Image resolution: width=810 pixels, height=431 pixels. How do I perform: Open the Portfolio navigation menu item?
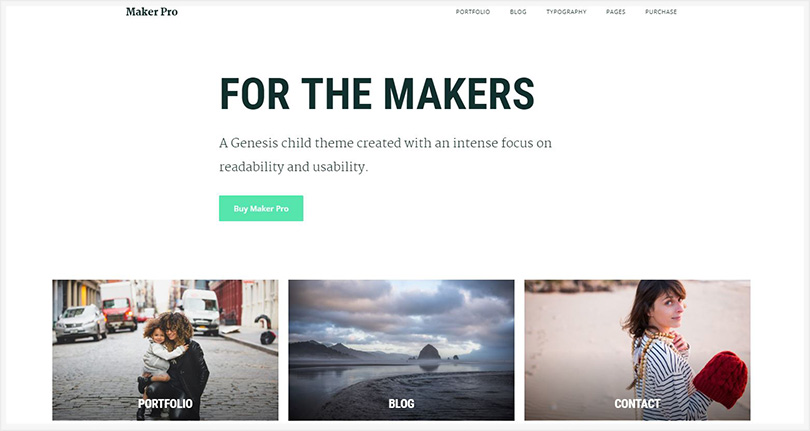click(473, 12)
